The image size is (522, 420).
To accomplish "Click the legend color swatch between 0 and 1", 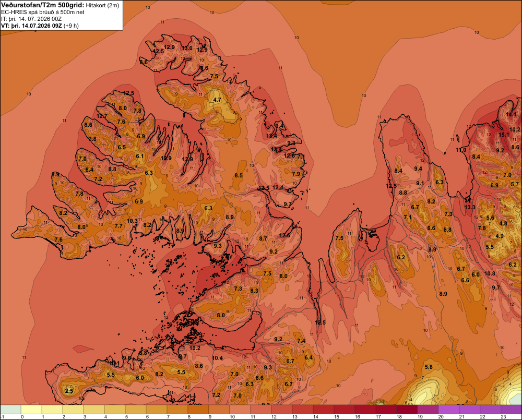I will pyautogui.click(x=32, y=410).
